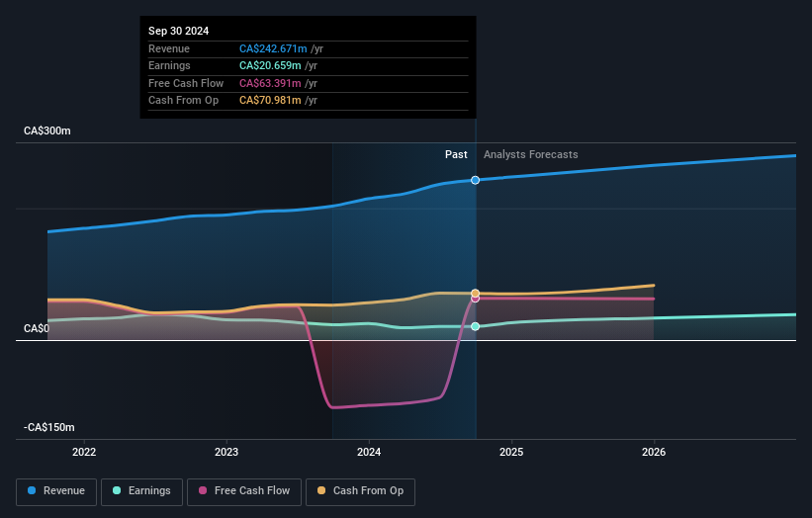Click the orange Cash From Op data point
812x518 pixels.
(x=476, y=293)
